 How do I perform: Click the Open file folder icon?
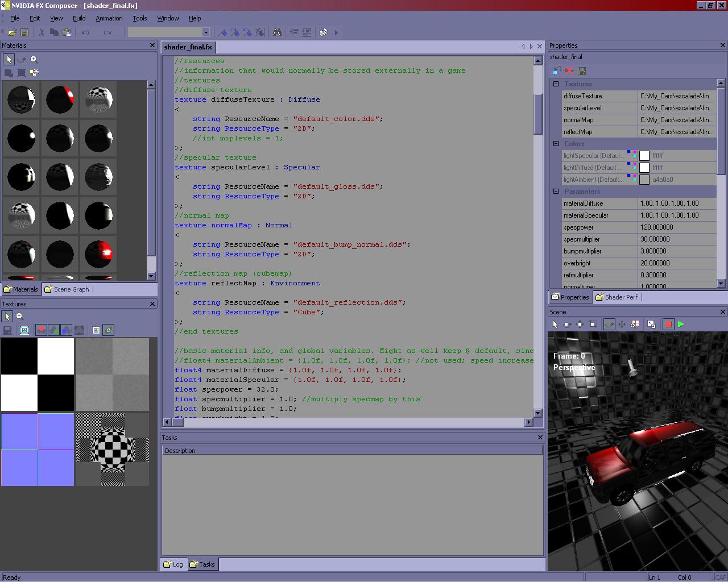[x=12, y=32]
